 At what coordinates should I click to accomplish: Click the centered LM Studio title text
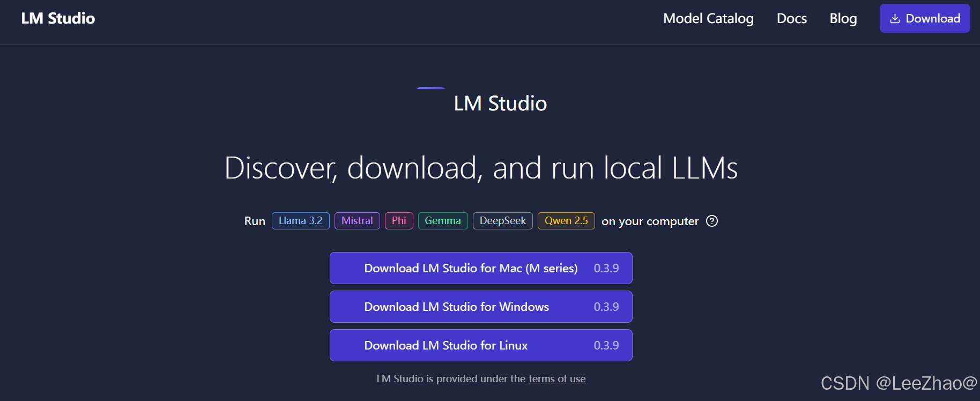[500, 103]
